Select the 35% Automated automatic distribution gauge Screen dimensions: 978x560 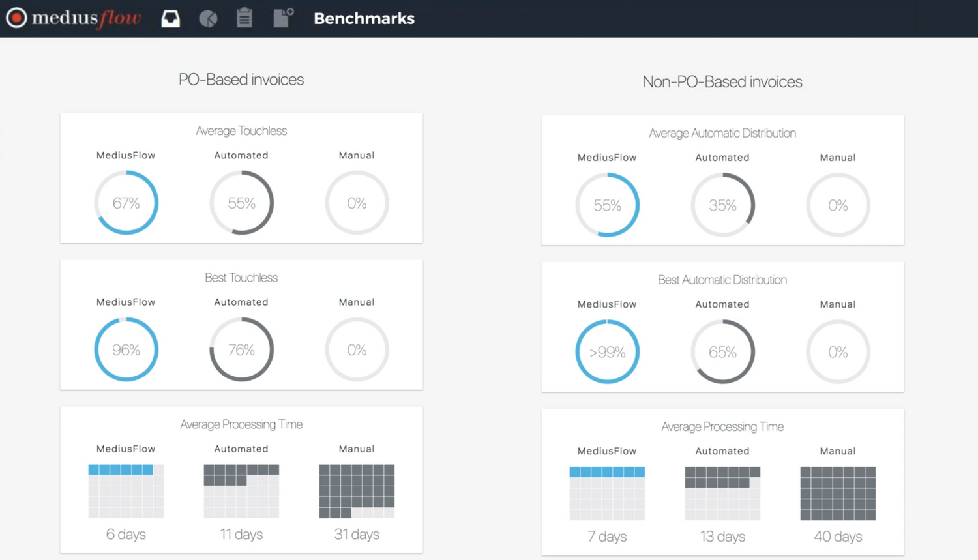[x=722, y=205]
